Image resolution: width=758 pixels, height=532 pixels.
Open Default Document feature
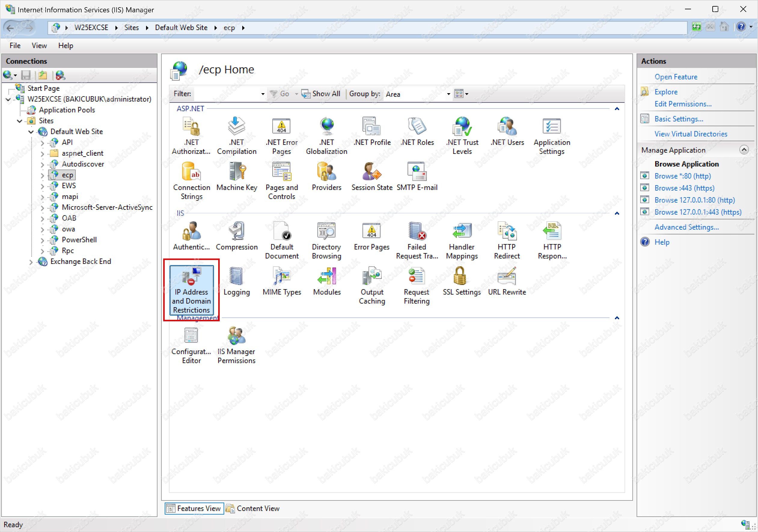pyautogui.click(x=281, y=240)
